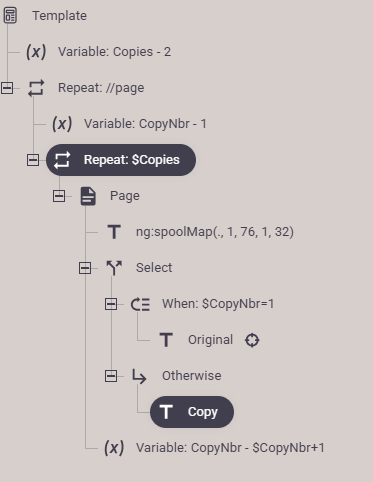Collapse the Repeat: $Copies node
Image resolution: width=373 pixels, height=482 pixels.
pos(33,160)
